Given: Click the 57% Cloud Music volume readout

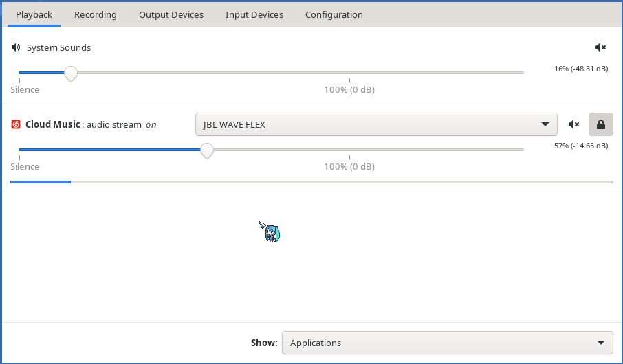Looking at the screenshot, I should coord(581,146).
